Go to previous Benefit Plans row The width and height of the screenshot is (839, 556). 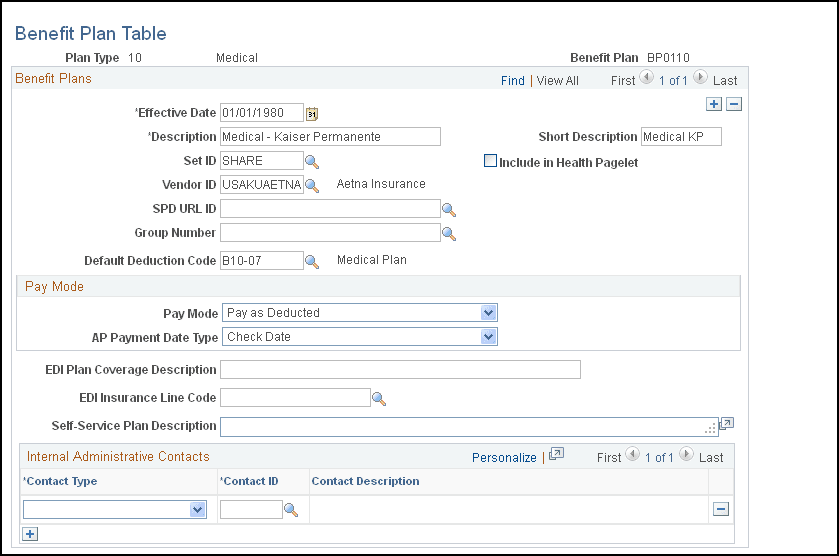[646, 77]
